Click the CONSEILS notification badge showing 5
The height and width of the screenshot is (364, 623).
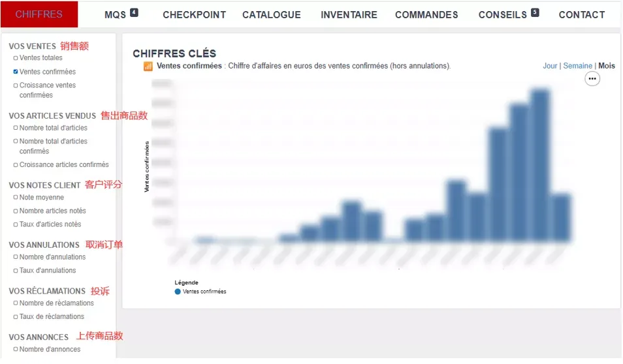click(x=535, y=12)
